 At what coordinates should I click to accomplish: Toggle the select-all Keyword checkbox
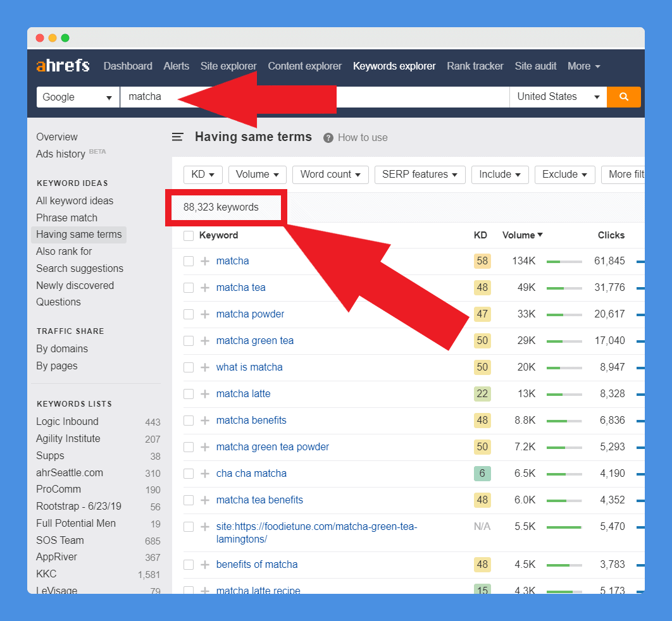pos(189,235)
